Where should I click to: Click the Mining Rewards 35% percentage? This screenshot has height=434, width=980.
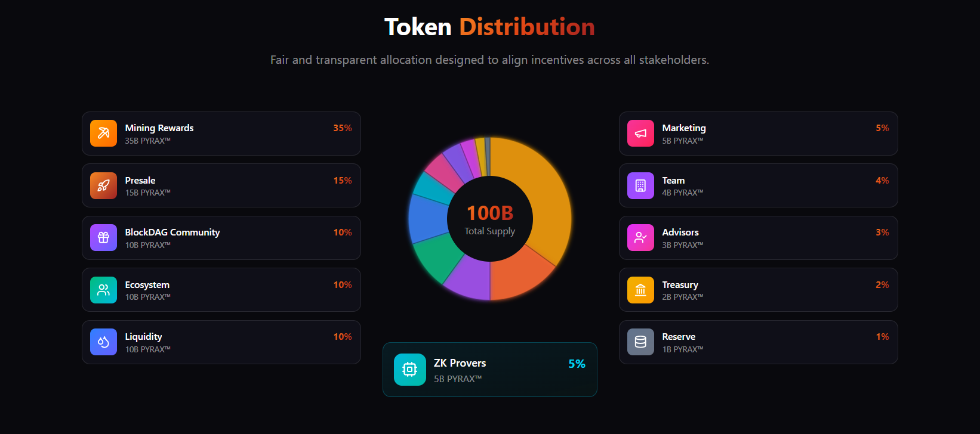343,128
